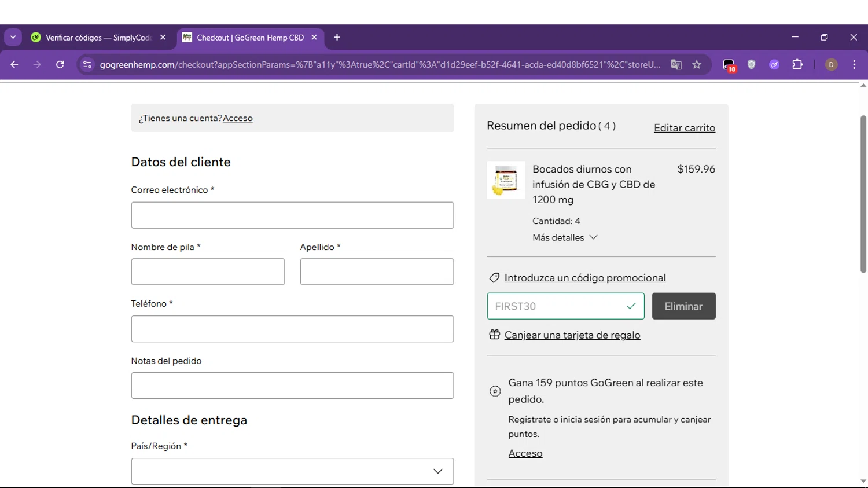Viewport: 868px width, 488px height.
Task: Open the País/Región dropdown
Action: pyautogui.click(x=292, y=471)
